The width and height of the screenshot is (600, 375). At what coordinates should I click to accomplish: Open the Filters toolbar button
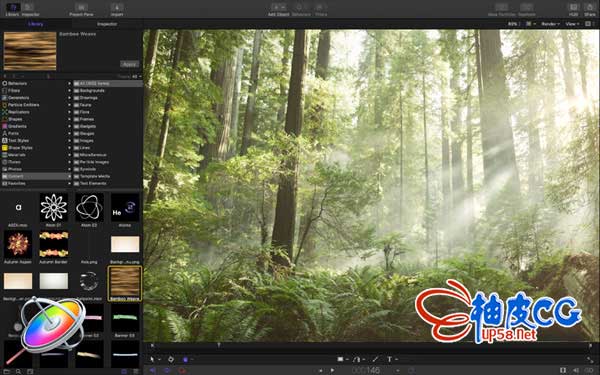(x=321, y=10)
